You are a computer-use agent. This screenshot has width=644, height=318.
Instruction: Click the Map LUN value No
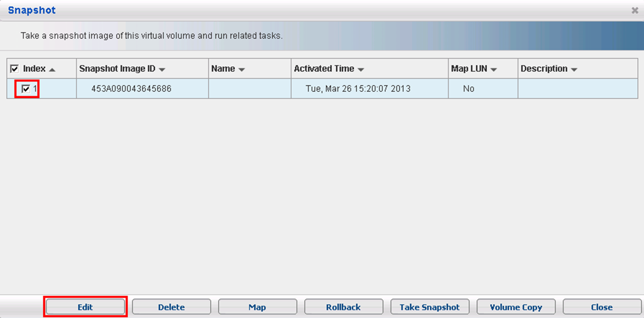point(468,89)
